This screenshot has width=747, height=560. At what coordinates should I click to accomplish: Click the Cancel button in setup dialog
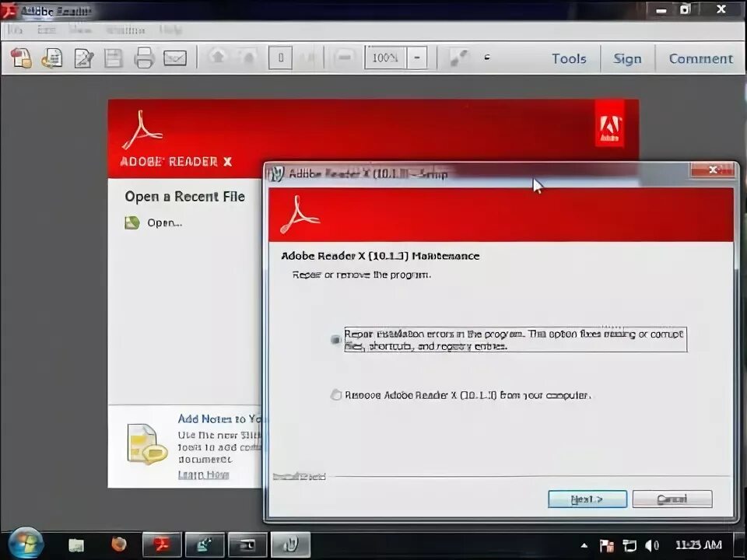tap(672, 499)
